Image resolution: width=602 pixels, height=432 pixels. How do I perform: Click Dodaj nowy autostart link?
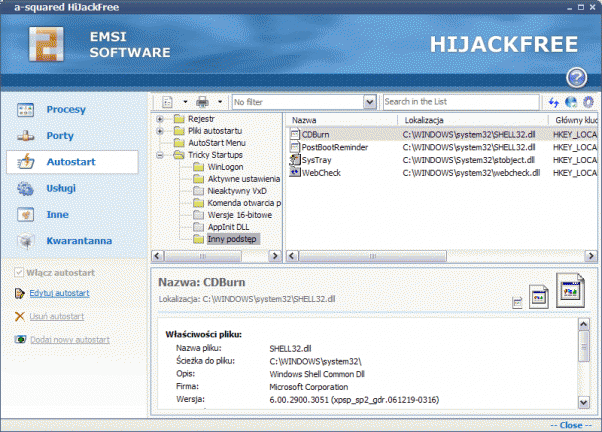[69, 340]
